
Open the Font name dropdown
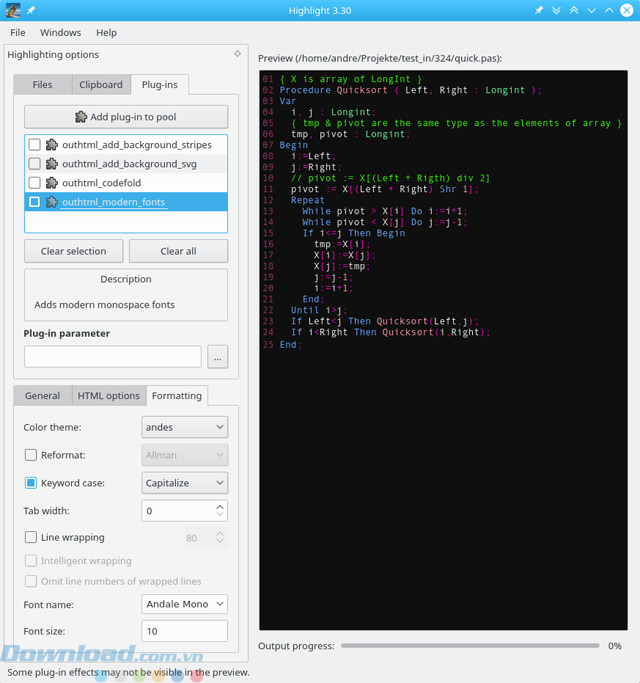point(185,604)
